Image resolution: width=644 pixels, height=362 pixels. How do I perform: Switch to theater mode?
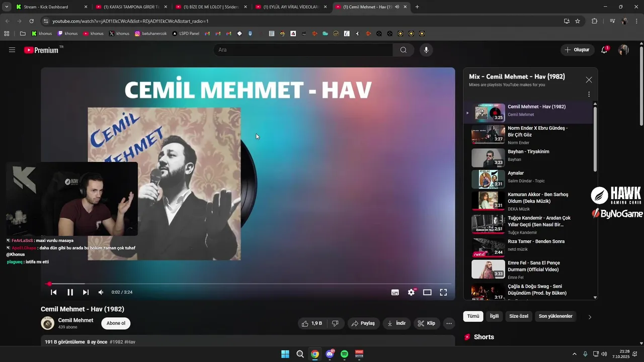tap(427, 292)
